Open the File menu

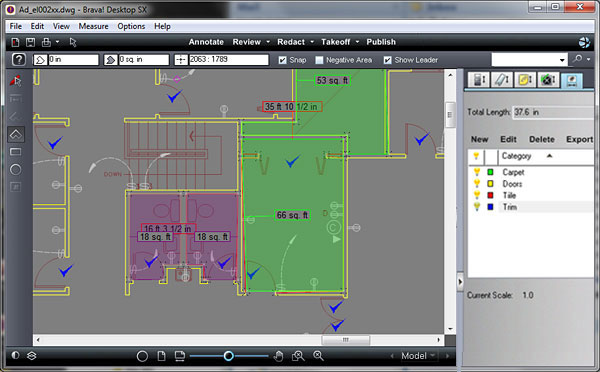(16, 26)
